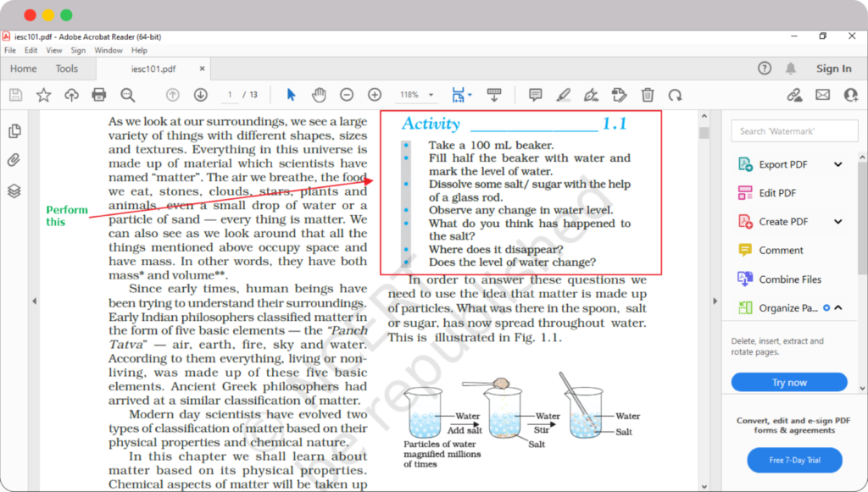Expand the Export PDF options
Screen dimensions: 868x492
tap(838, 164)
